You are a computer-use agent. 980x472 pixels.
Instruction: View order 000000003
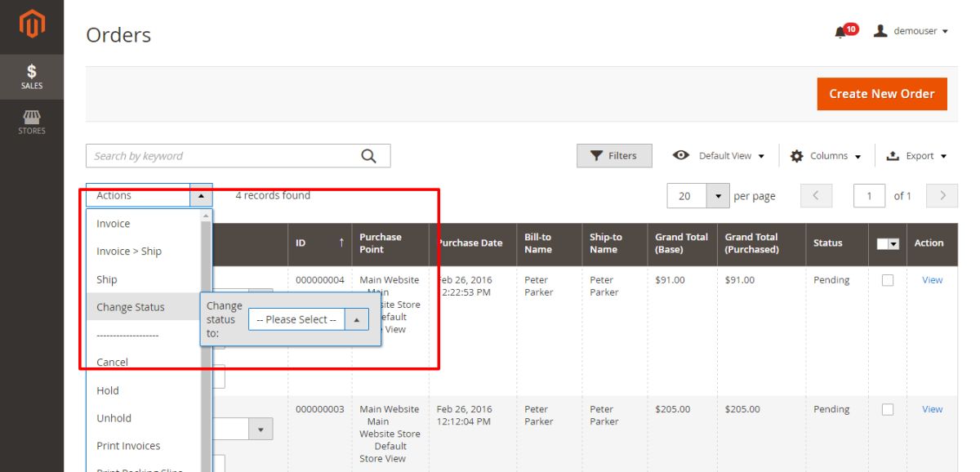tap(932, 410)
